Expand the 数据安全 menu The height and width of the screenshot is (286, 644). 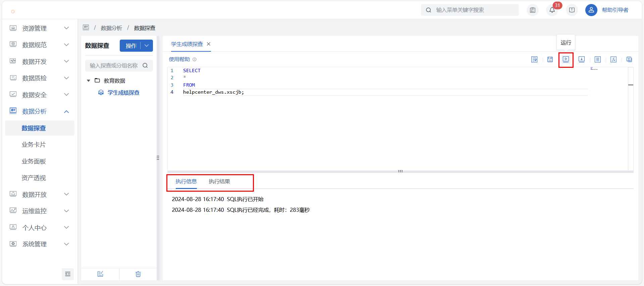click(x=40, y=95)
